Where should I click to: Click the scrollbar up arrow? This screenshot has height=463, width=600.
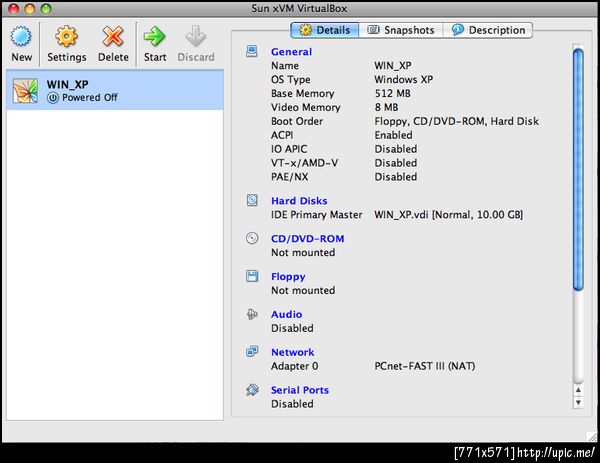point(578,390)
